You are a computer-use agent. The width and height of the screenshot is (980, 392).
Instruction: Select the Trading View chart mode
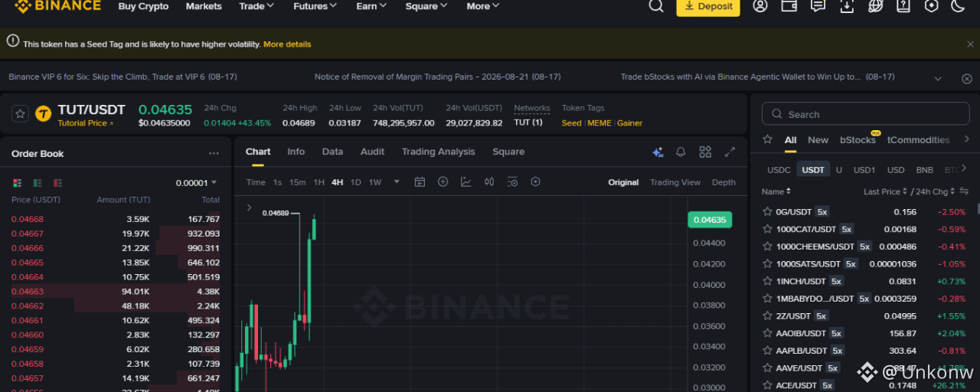click(x=675, y=182)
